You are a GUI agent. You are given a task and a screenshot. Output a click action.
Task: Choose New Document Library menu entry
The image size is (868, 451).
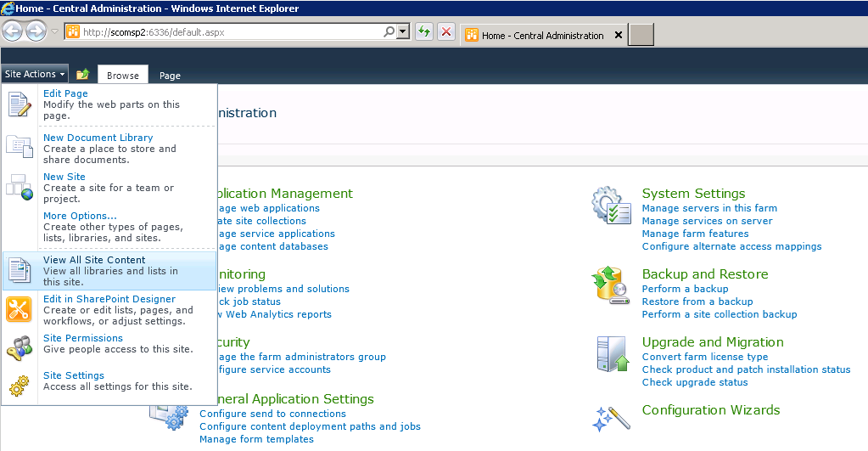(109, 149)
